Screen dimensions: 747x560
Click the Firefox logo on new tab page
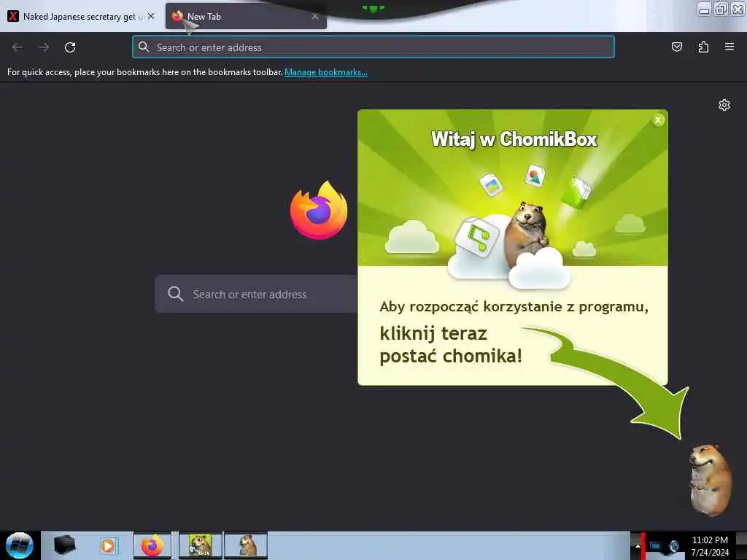coord(319,210)
